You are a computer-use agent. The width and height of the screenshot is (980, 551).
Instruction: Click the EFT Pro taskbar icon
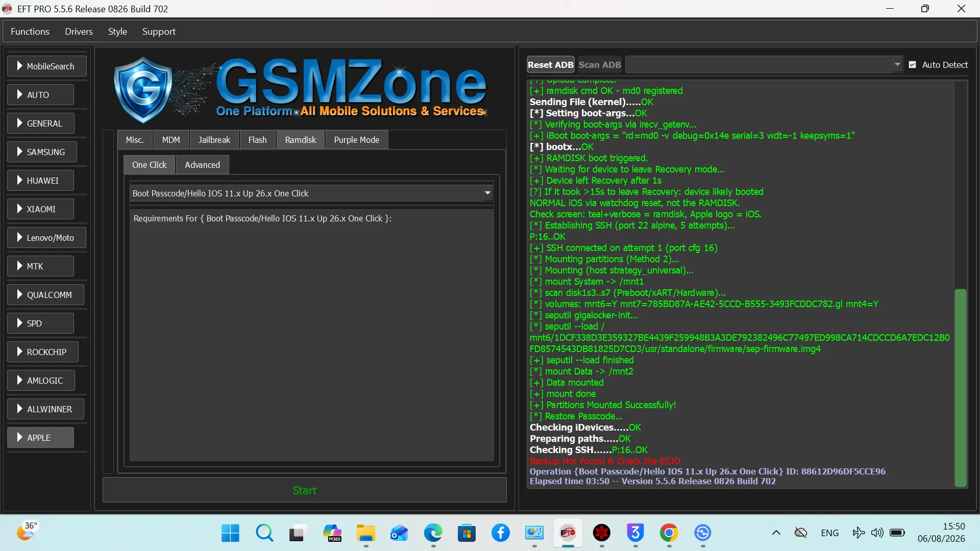568,533
